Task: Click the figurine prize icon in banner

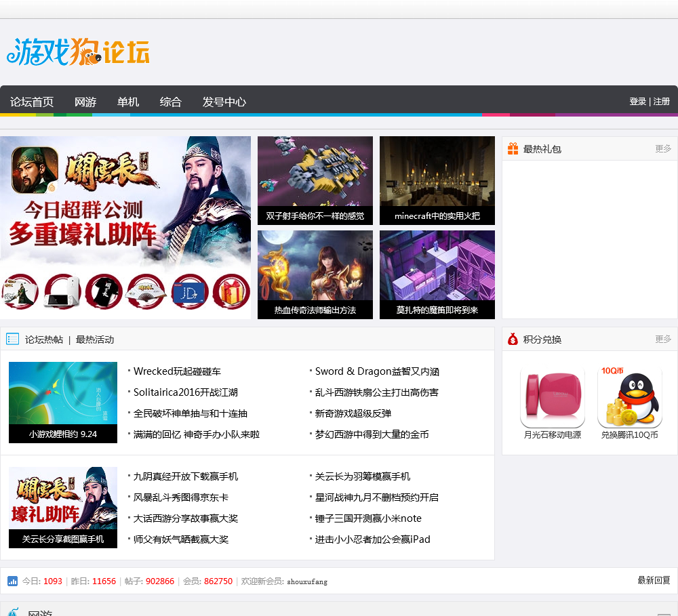Action: point(20,292)
